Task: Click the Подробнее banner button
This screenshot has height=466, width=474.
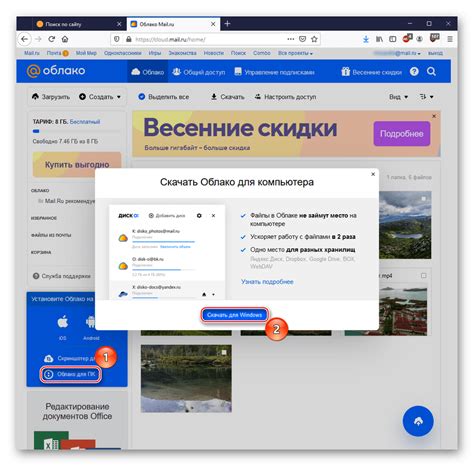Action: pos(402,134)
